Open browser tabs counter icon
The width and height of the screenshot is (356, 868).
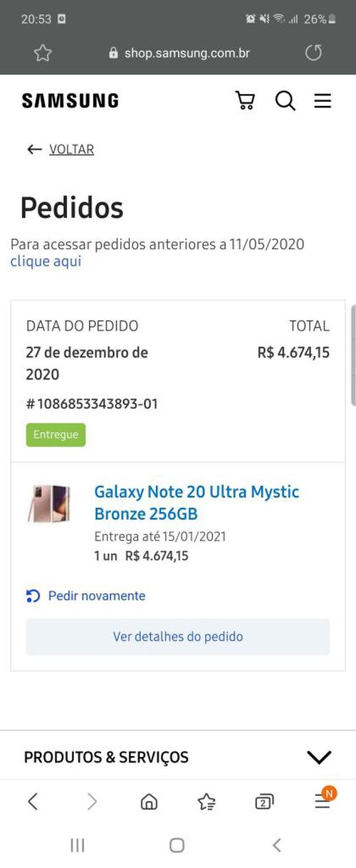click(x=264, y=802)
